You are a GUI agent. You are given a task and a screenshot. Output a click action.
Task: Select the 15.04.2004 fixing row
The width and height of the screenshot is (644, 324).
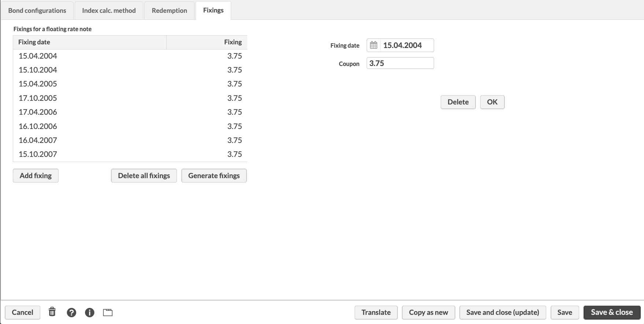(x=130, y=56)
